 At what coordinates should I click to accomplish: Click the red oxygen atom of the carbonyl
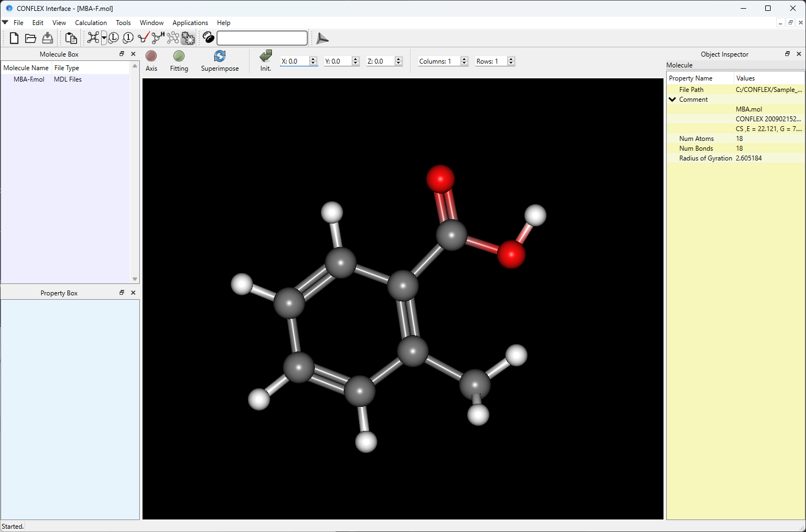440,178
